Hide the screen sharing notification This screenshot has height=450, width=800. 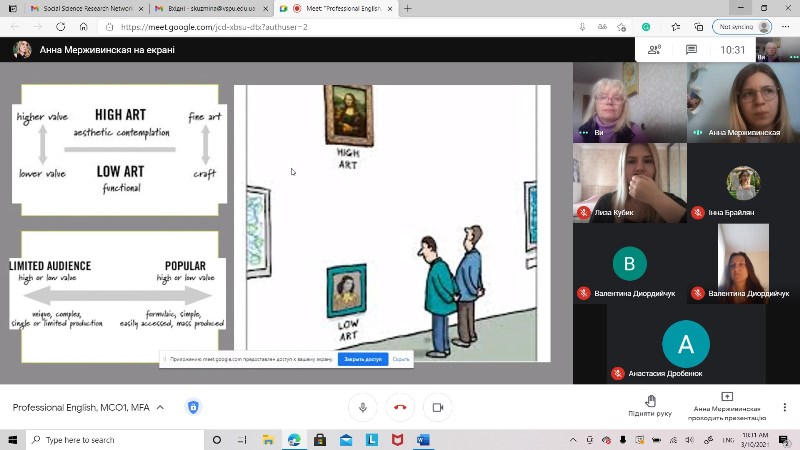click(401, 359)
